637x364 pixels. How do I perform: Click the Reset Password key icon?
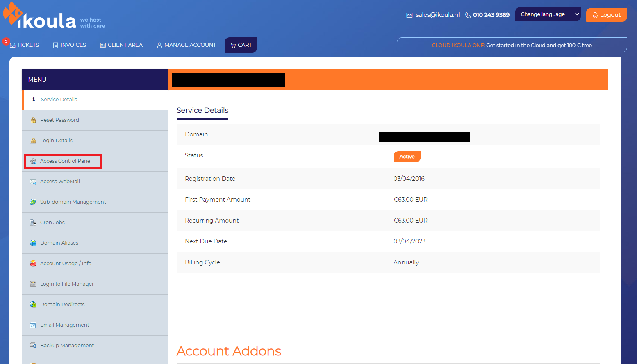click(x=33, y=120)
